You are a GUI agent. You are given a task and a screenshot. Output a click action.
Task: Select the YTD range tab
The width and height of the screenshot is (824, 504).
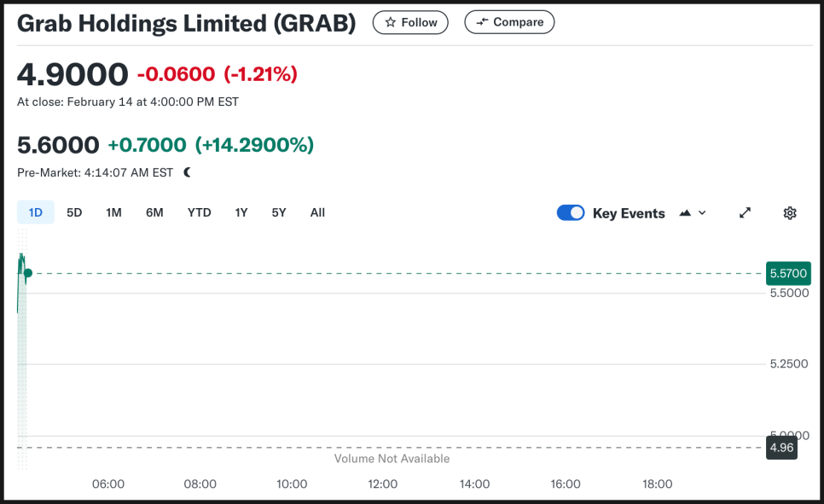coord(199,212)
